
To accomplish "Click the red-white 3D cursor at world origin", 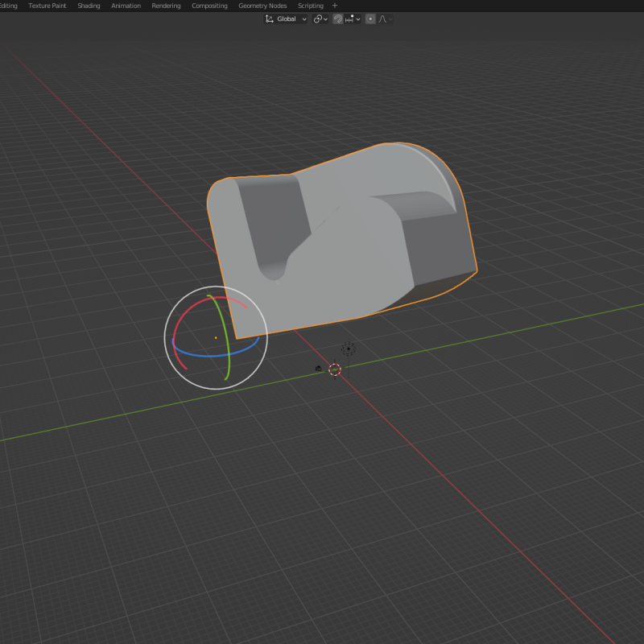I will click(335, 369).
